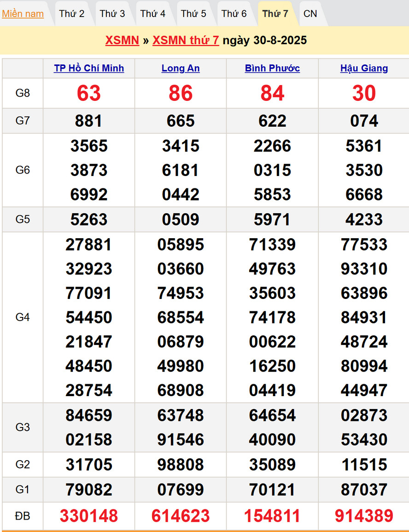Image resolution: width=409 pixels, height=532 pixels.
Task: Click TP Hồ Chí Minh special prize 330148
Action: [x=89, y=516]
